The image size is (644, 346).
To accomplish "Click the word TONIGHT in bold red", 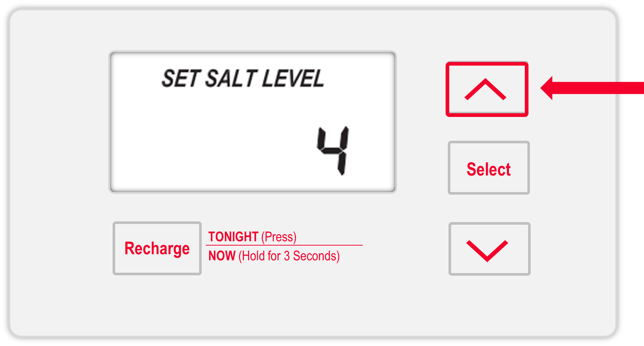I will coord(233,237).
